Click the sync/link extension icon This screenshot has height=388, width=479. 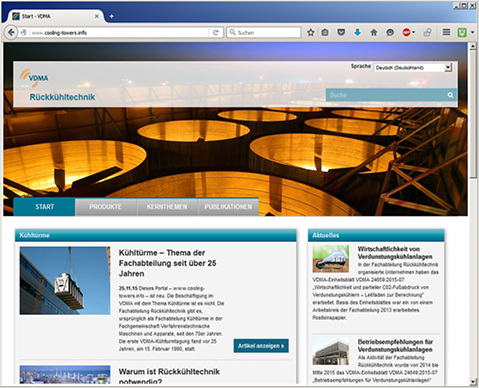click(x=427, y=32)
